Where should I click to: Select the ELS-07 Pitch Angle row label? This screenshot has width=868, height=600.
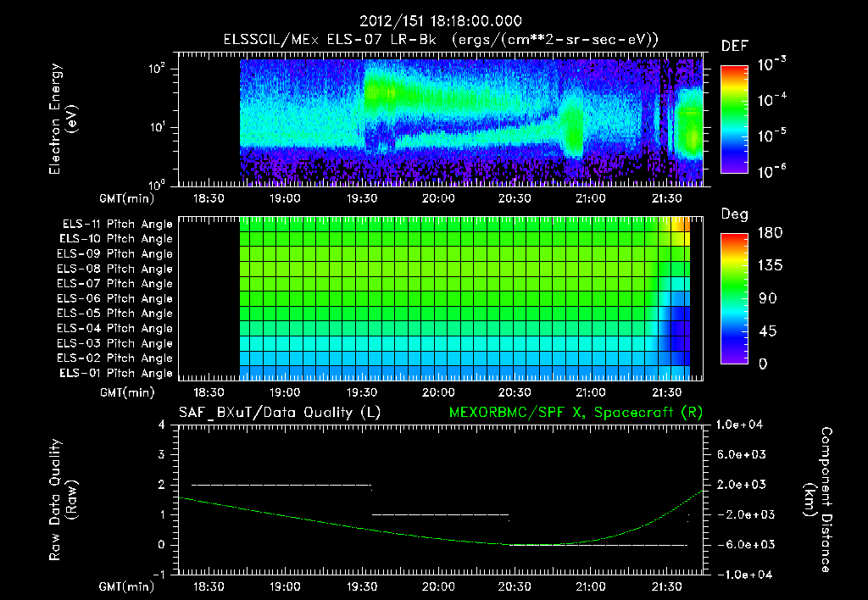pyautogui.click(x=114, y=283)
